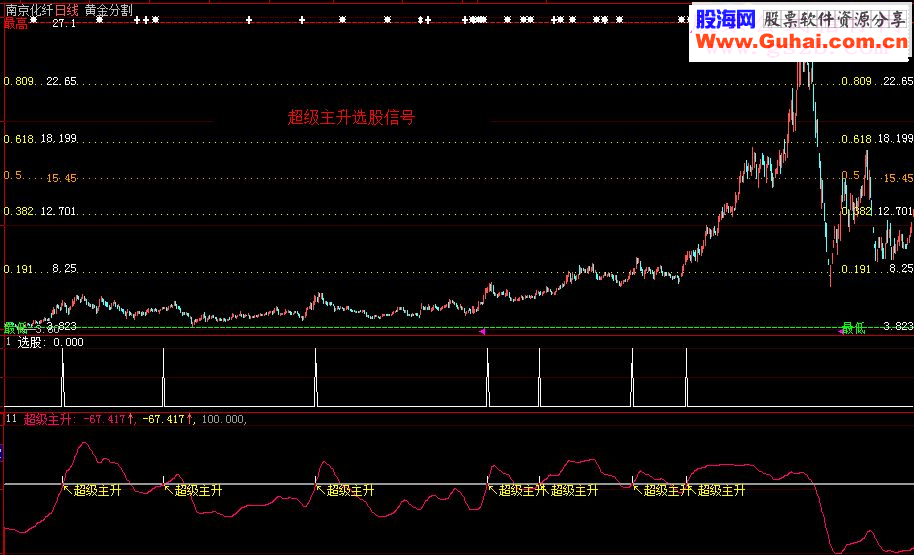The image size is (914, 555).
Task: Click the rightmost white spike in 选股 panel
Action: (686, 377)
